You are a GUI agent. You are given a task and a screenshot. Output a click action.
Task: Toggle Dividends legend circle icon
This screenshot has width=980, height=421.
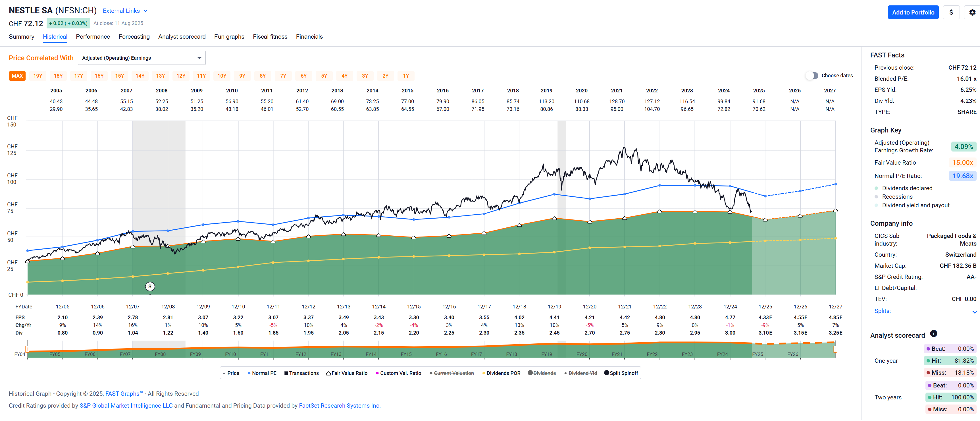tap(530, 373)
